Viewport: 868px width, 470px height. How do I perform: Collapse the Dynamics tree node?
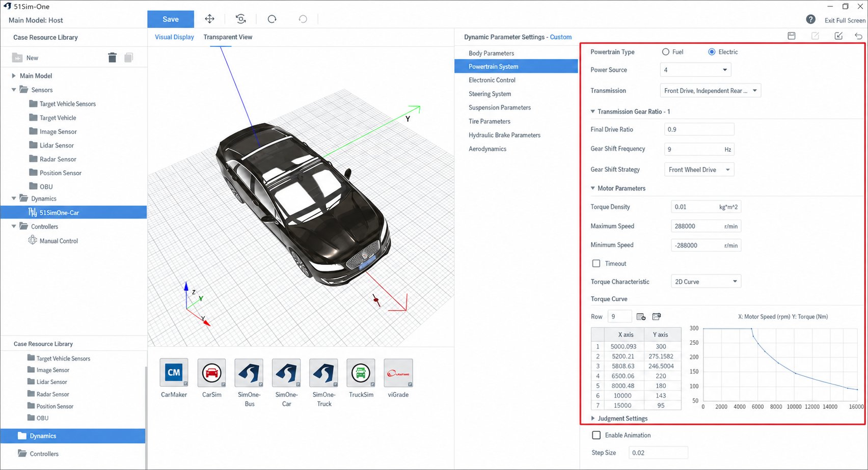tap(14, 199)
